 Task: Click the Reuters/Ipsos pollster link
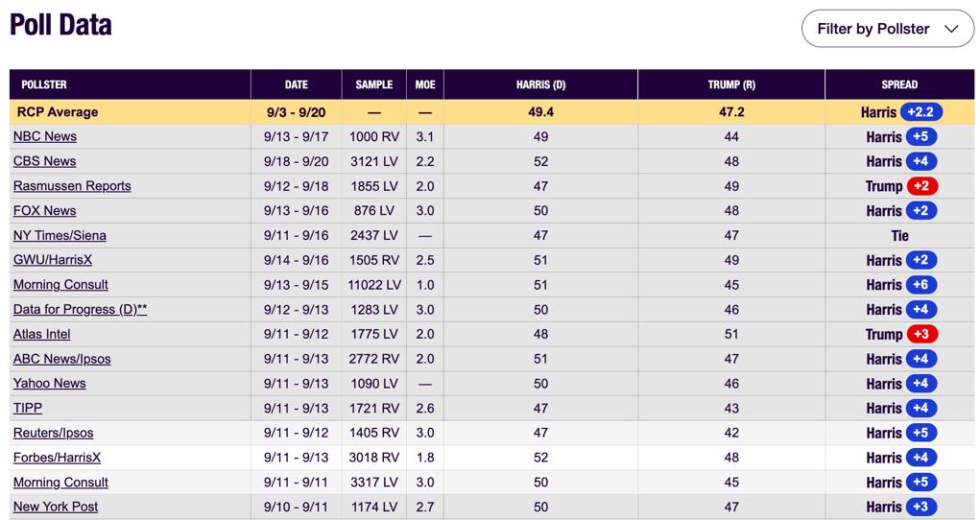click(x=53, y=433)
